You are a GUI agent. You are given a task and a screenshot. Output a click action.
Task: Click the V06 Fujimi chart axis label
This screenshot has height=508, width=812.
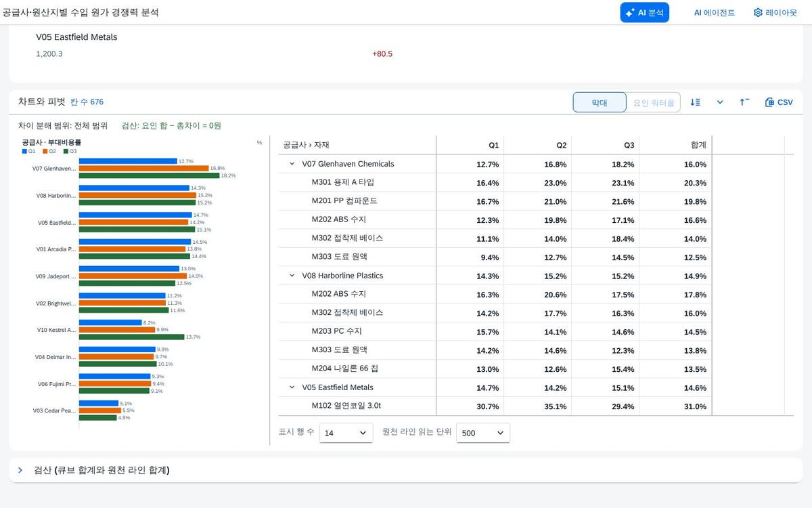[57, 384]
